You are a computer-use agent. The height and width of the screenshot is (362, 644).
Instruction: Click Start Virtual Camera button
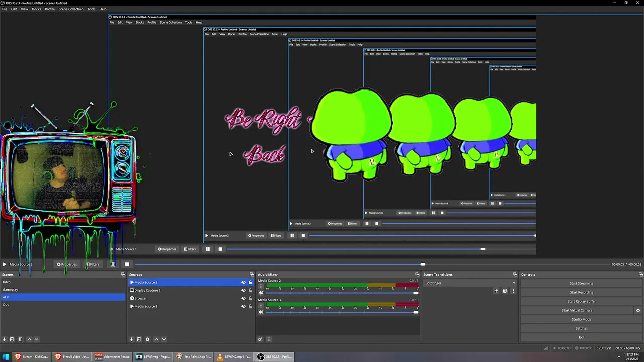[x=577, y=310]
